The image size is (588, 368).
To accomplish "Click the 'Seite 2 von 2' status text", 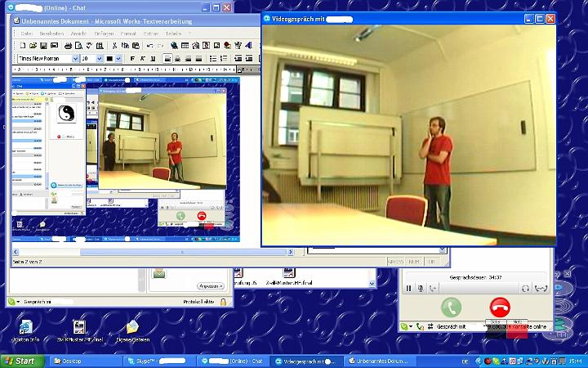I will [x=28, y=262].
